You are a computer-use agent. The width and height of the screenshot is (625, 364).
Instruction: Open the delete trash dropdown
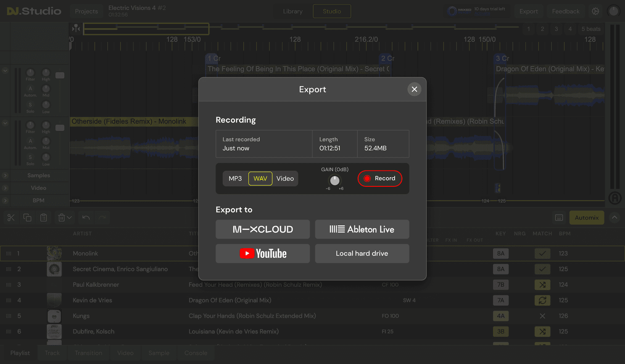pos(65,217)
